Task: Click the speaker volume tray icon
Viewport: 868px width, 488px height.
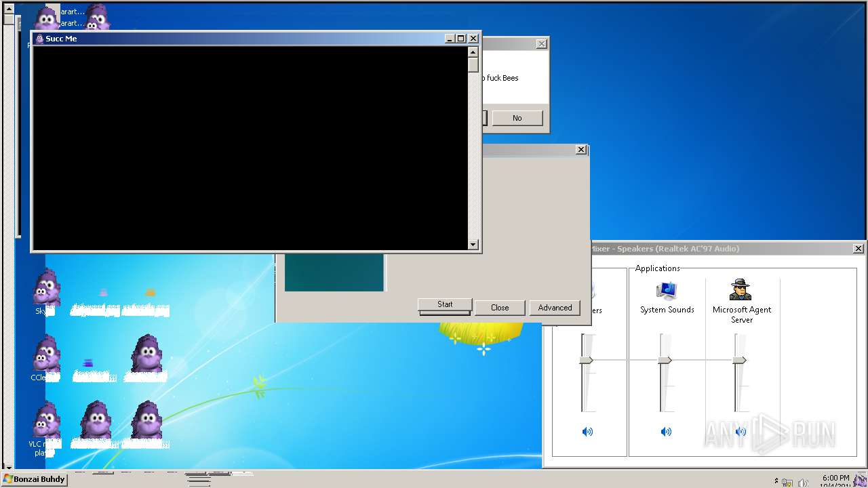Action: (803, 483)
